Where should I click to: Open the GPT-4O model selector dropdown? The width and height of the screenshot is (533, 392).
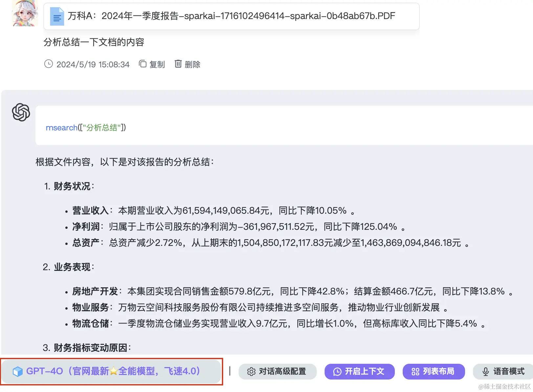pyautogui.click(x=112, y=371)
